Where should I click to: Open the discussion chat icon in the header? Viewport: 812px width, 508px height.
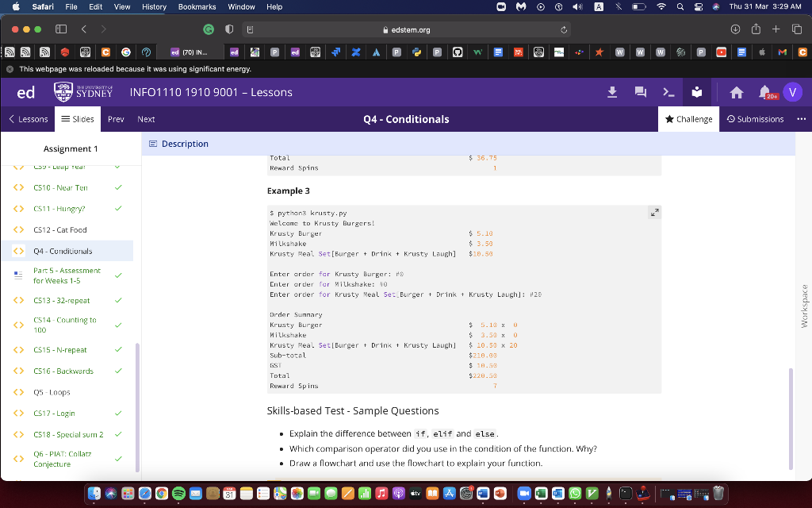[640, 92]
